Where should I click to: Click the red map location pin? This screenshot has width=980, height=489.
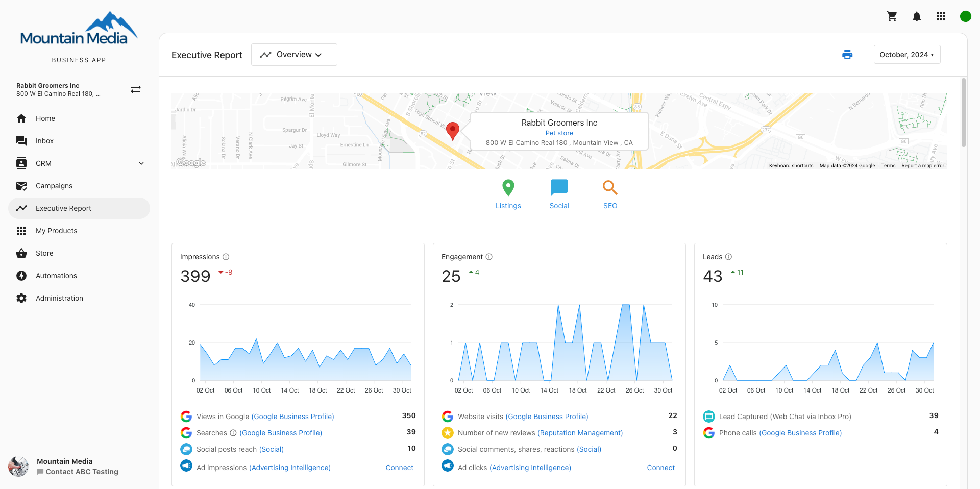point(452,130)
